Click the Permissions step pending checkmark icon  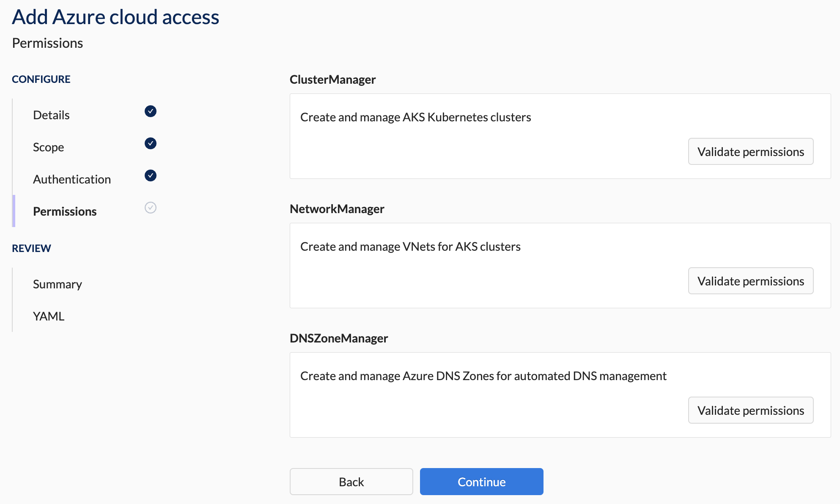coord(151,208)
